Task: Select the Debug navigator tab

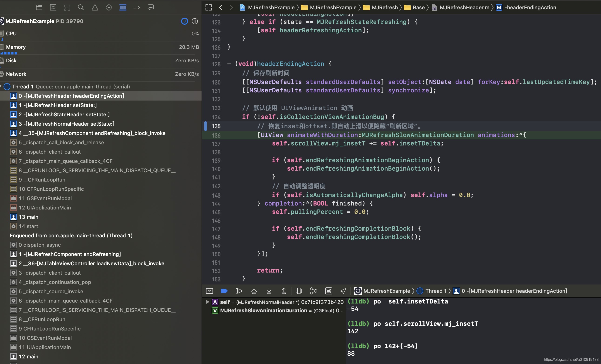Action: tap(123, 7)
